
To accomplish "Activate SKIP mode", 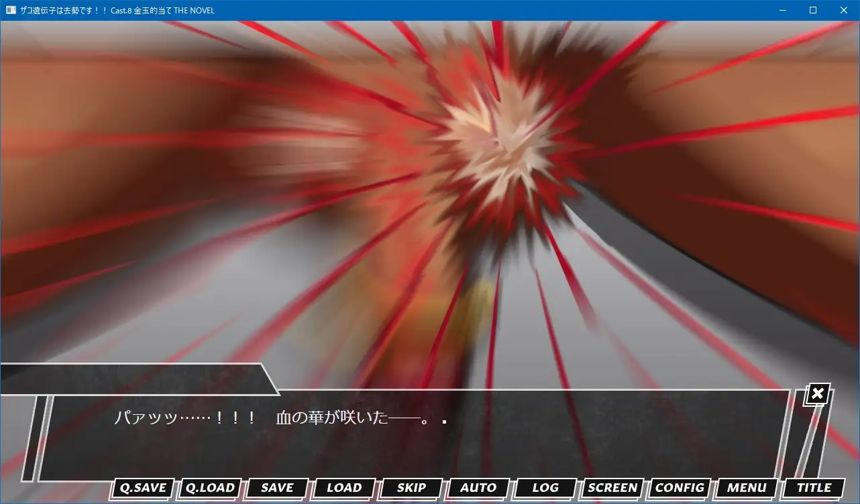I will coord(411,488).
